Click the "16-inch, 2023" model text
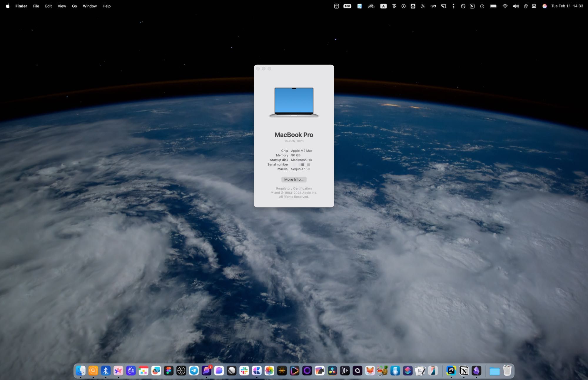 [294, 141]
